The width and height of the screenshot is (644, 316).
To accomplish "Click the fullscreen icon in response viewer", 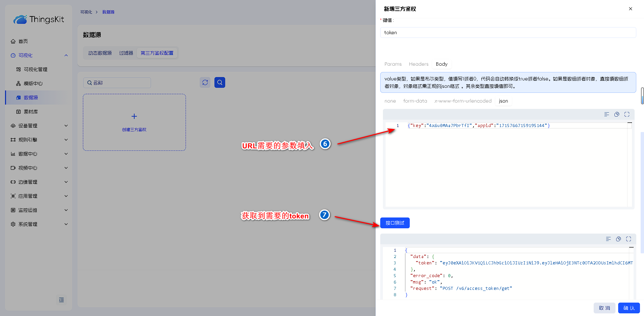I will click(x=628, y=239).
